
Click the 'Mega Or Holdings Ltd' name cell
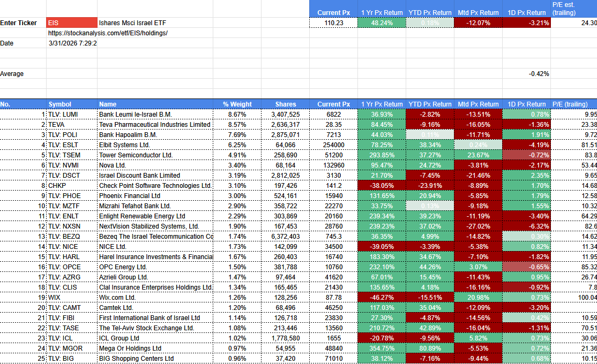(x=155, y=348)
